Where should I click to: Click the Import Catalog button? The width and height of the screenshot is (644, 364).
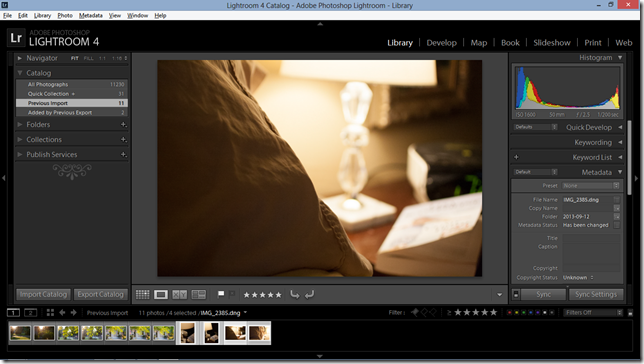[x=43, y=294]
